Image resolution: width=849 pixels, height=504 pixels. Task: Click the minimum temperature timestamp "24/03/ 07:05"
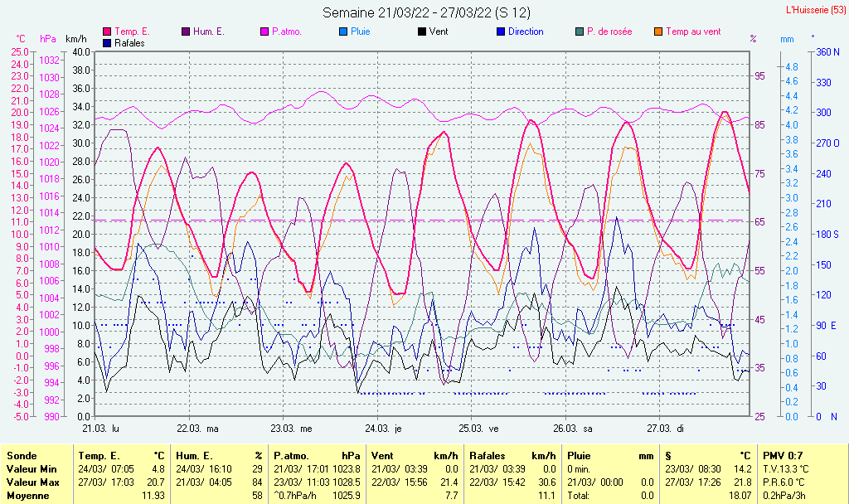tap(106, 469)
